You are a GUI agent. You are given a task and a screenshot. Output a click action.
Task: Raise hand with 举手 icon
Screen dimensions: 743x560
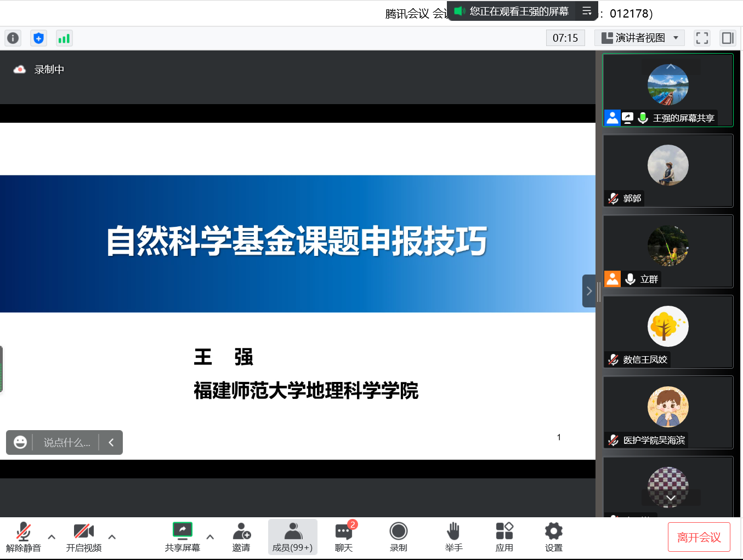(453, 536)
